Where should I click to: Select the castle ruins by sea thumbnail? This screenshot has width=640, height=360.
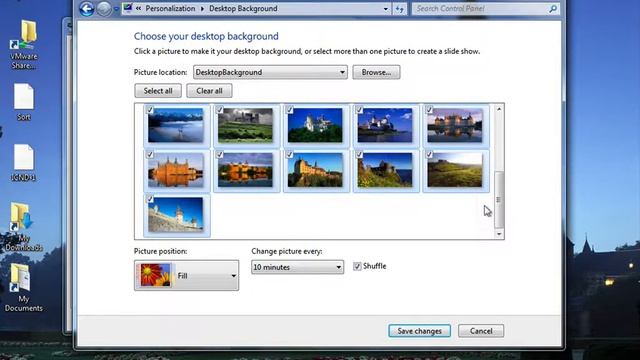pyautogui.click(x=385, y=170)
